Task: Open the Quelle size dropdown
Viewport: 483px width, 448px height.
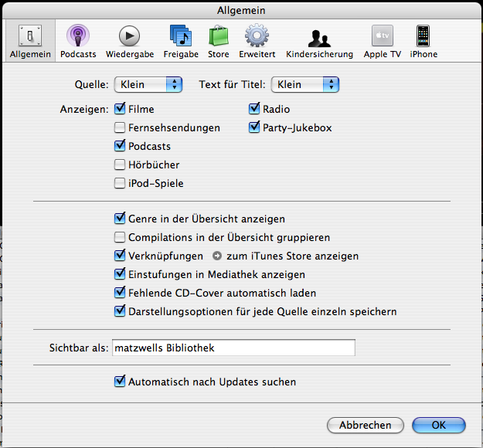Action: (148, 84)
